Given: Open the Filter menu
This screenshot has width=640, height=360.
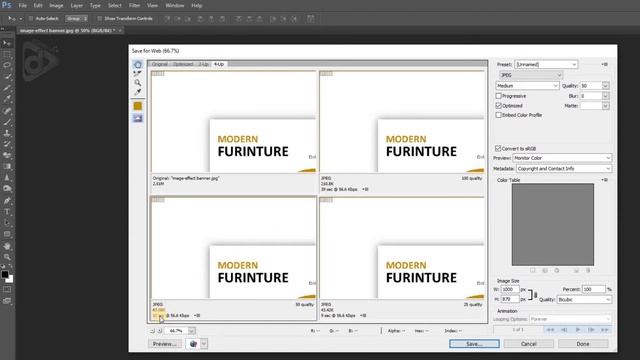Looking at the screenshot, I should (134, 6).
